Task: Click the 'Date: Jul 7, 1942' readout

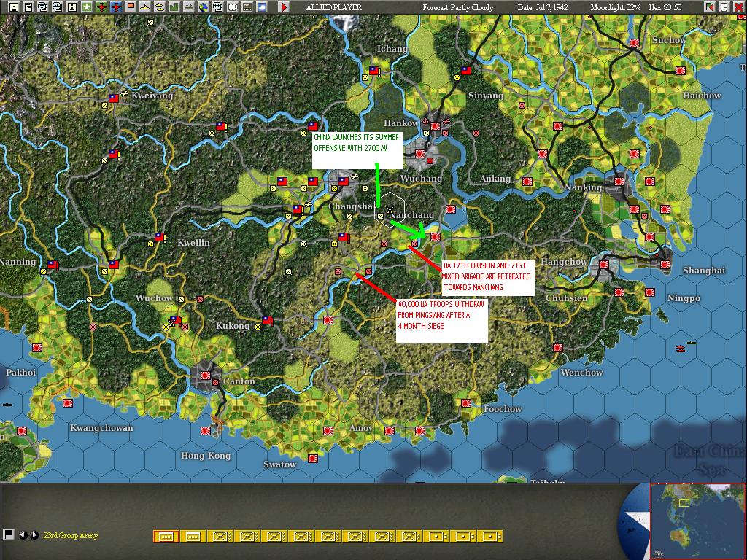Action: (x=543, y=7)
